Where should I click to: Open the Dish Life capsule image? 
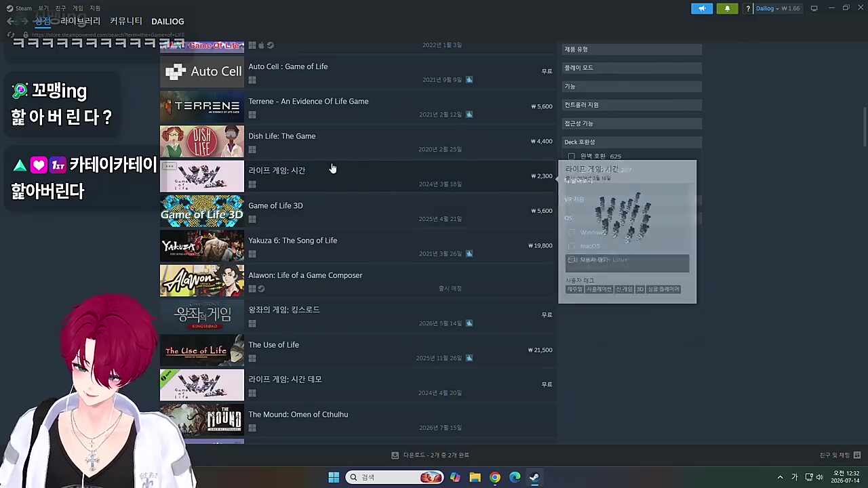[x=202, y=141]
